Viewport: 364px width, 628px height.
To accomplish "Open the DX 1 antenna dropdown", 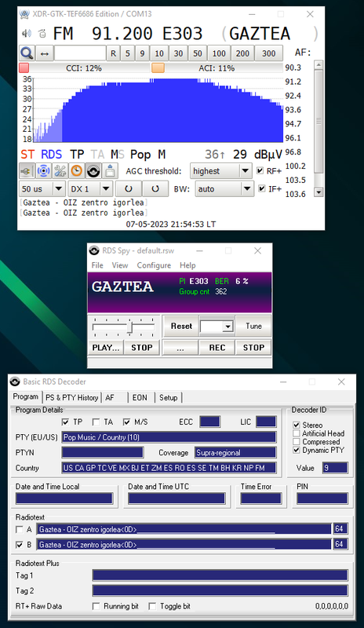I will click(89, 188).
